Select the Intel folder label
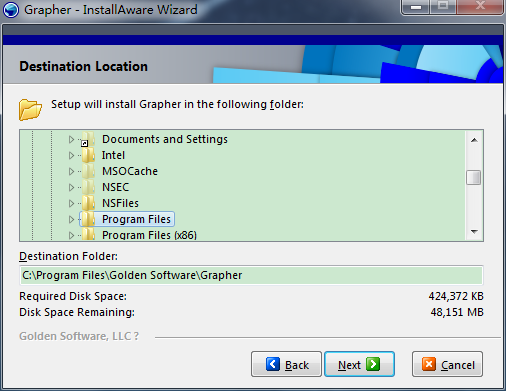The image size is (506, 391). coord(113,155)
